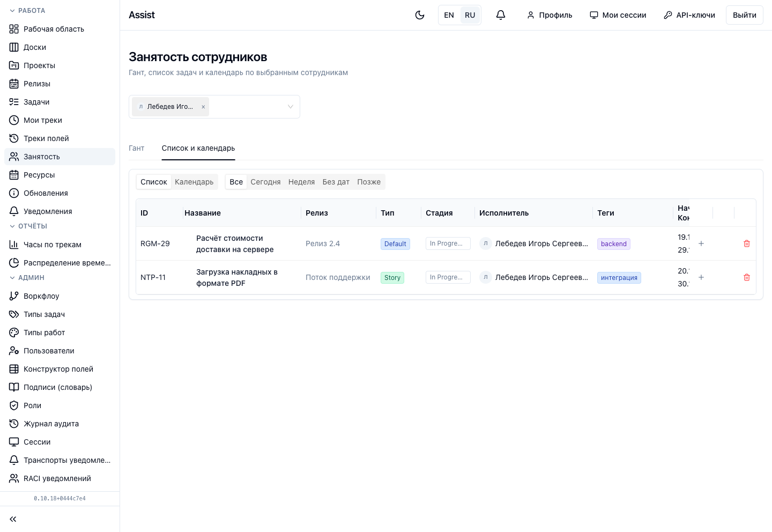Switch view to Календарь
This screenshot has height=532, width=772.
click(194, 182)
